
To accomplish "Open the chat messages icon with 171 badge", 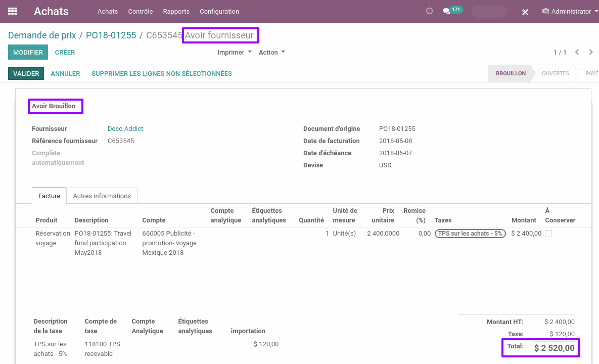I will click(x=447, y=11).
